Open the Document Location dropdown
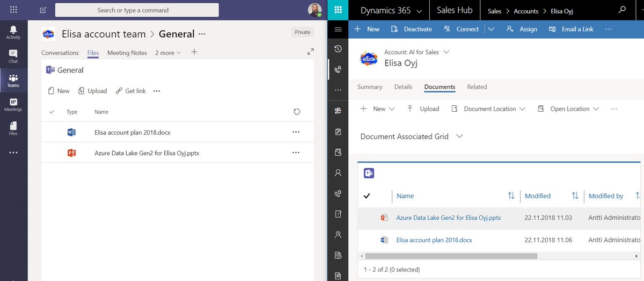 (x=521, y=109)
